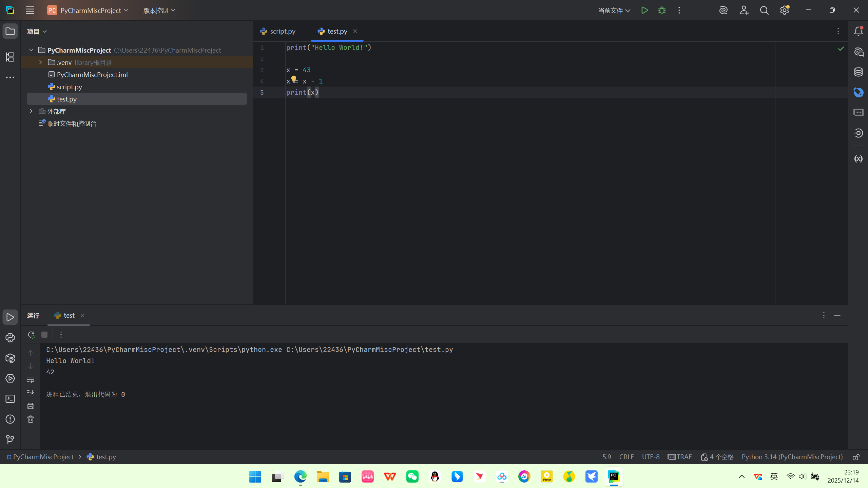
Task: Click the Debug bug icon
Action: [x=662, y=10]
